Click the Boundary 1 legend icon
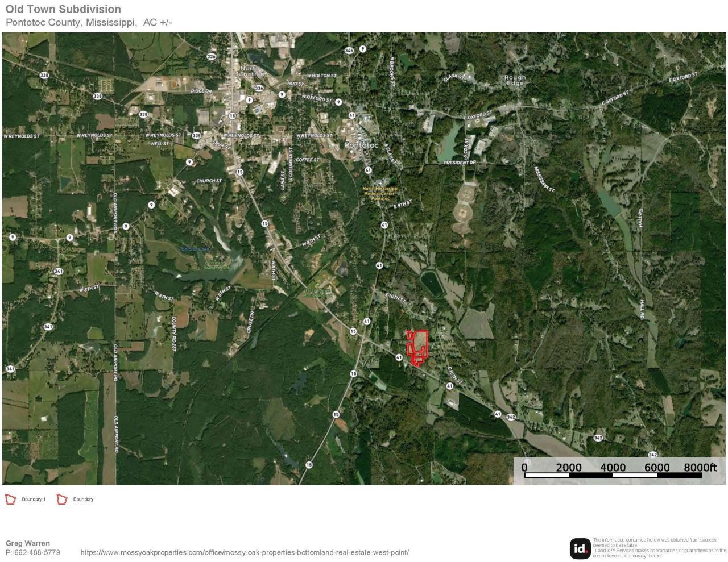728x562 pixels. [x=10, y=499]
